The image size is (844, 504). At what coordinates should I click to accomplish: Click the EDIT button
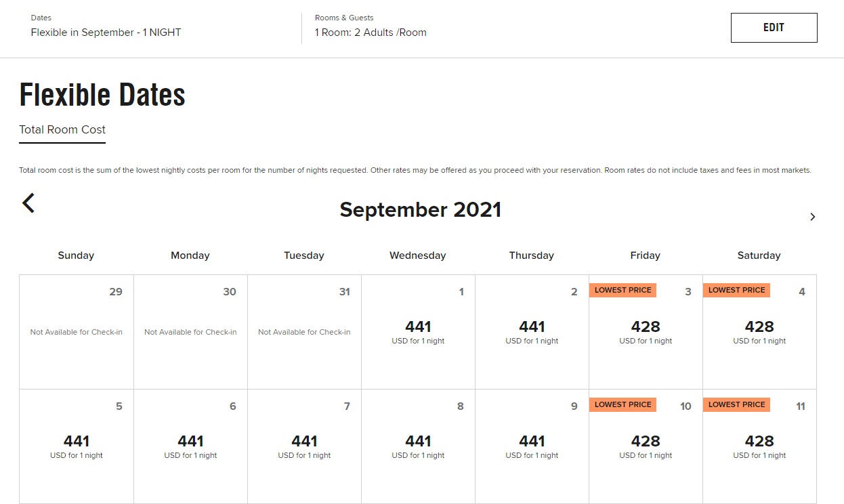coord(774,28)
